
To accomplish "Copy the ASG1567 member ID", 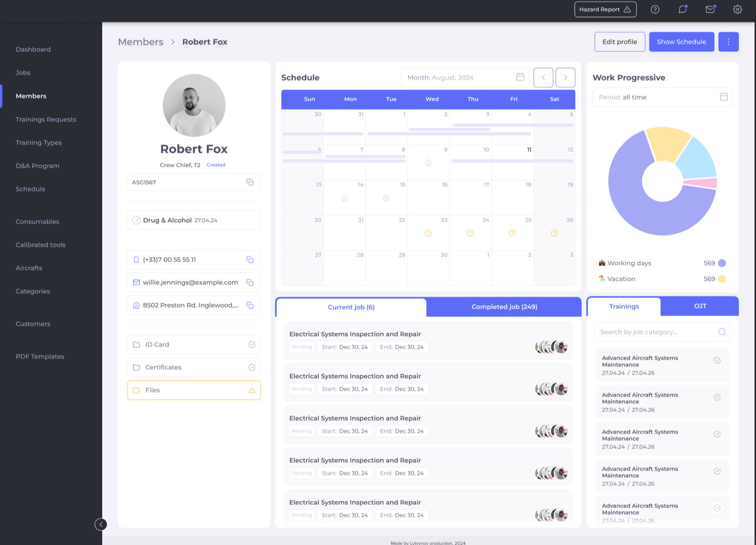I will 250,182.
